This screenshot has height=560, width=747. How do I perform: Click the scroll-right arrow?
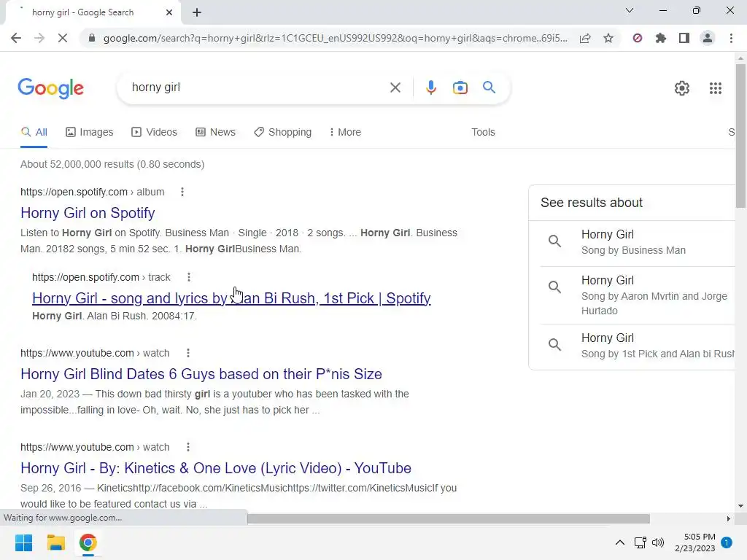tap(728, 518)
